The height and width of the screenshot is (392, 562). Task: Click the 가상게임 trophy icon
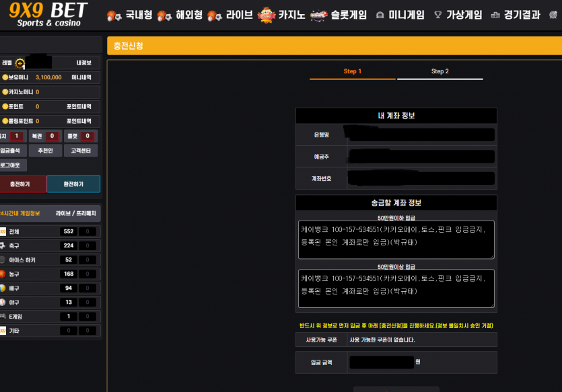coord(438,15)
